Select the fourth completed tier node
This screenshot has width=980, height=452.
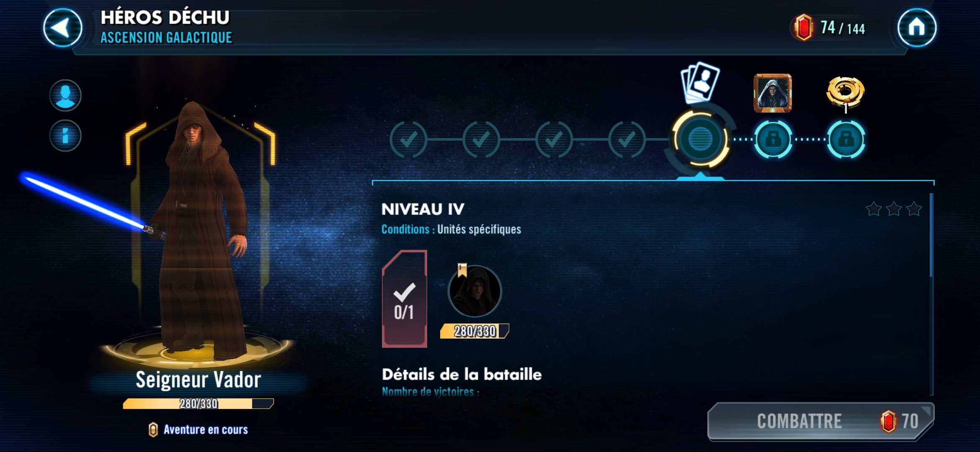[627, 139]
